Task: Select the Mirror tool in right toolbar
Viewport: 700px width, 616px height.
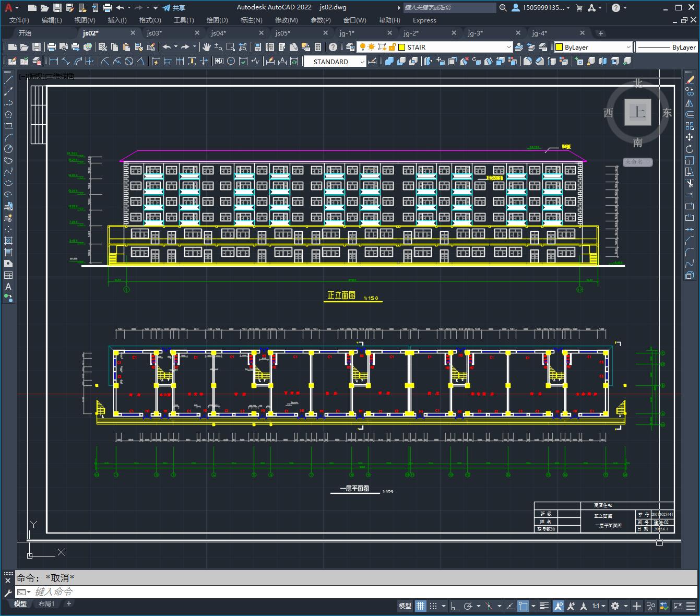Action: (690, 103)
